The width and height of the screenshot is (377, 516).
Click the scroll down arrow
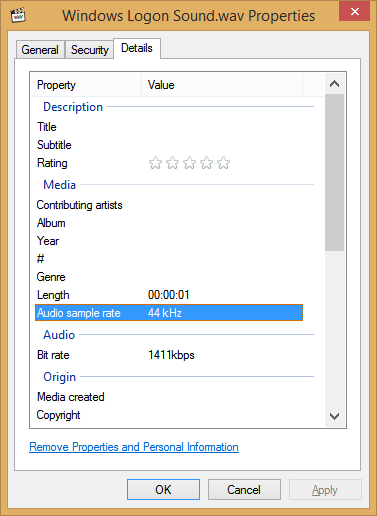pos(334,416)
